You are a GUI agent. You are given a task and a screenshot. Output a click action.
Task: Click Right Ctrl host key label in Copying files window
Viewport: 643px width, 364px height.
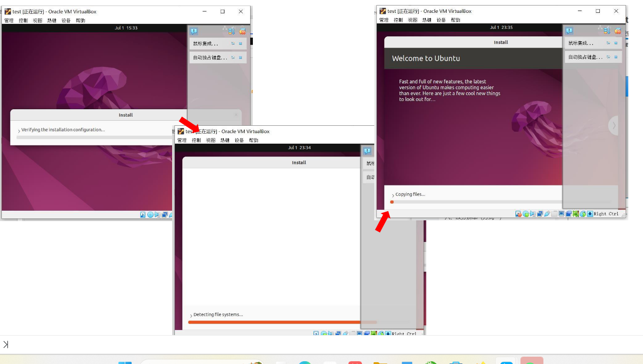(x=606, y=214)
